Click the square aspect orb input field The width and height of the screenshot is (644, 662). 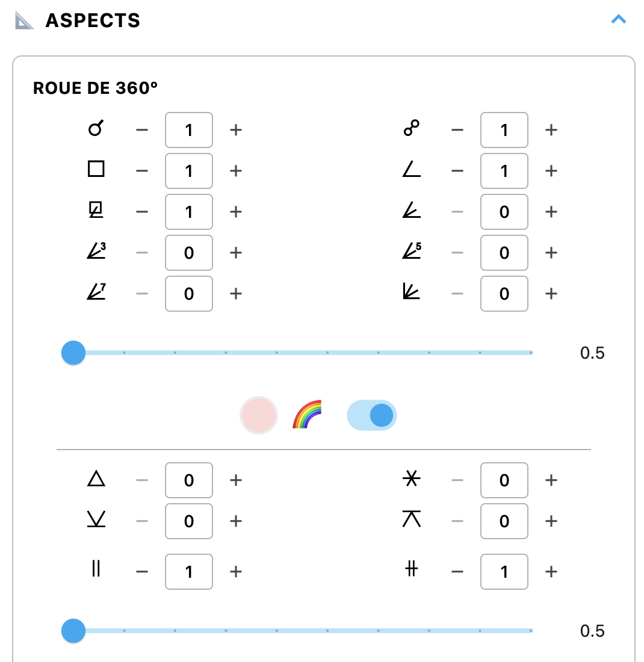pyautogui.click(x=189, y=171)
